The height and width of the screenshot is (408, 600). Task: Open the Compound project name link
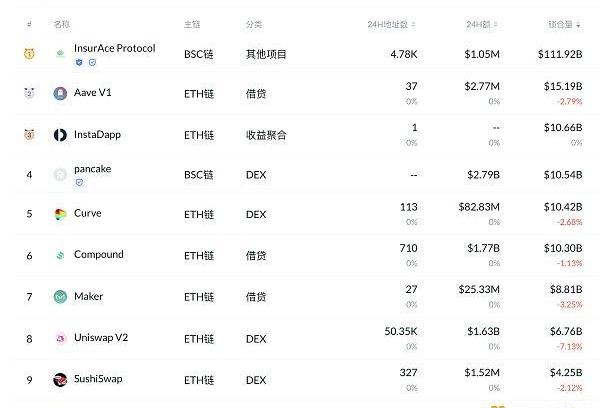[98, 255]
